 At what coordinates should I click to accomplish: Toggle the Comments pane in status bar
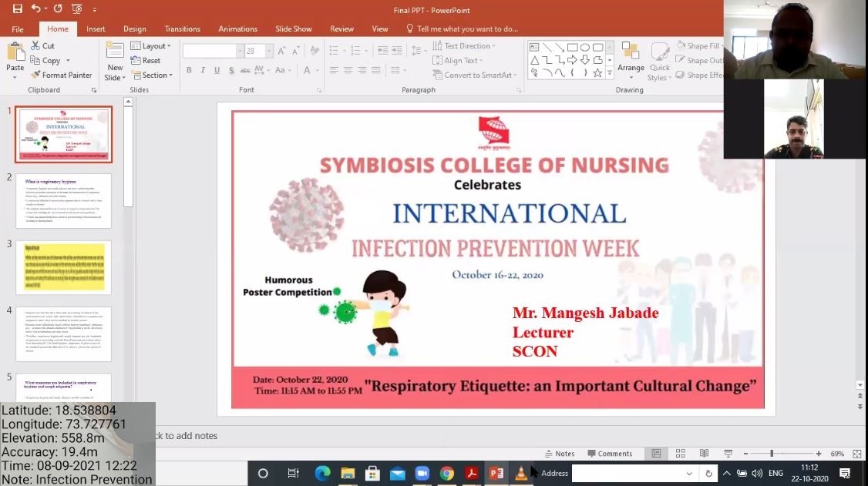pos(609,454)
